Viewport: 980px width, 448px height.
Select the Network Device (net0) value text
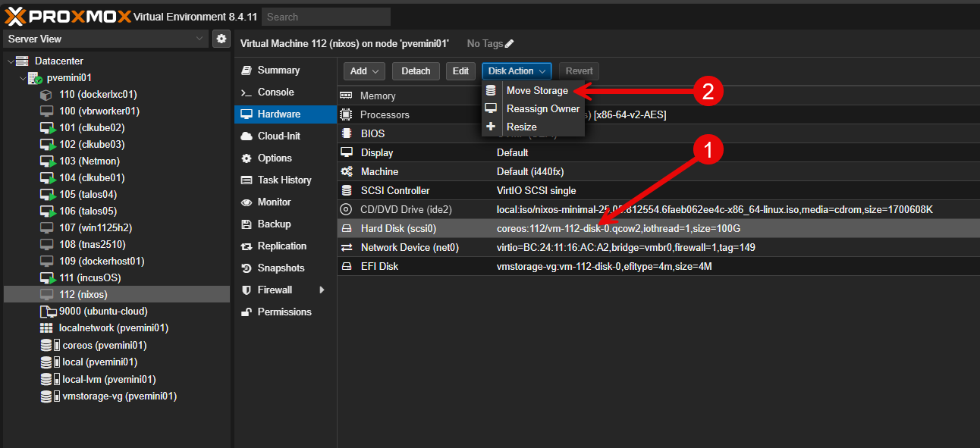[626, 247]
